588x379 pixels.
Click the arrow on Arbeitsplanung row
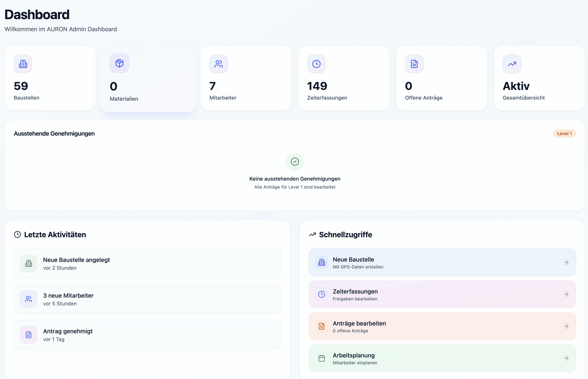coord(566,358)
